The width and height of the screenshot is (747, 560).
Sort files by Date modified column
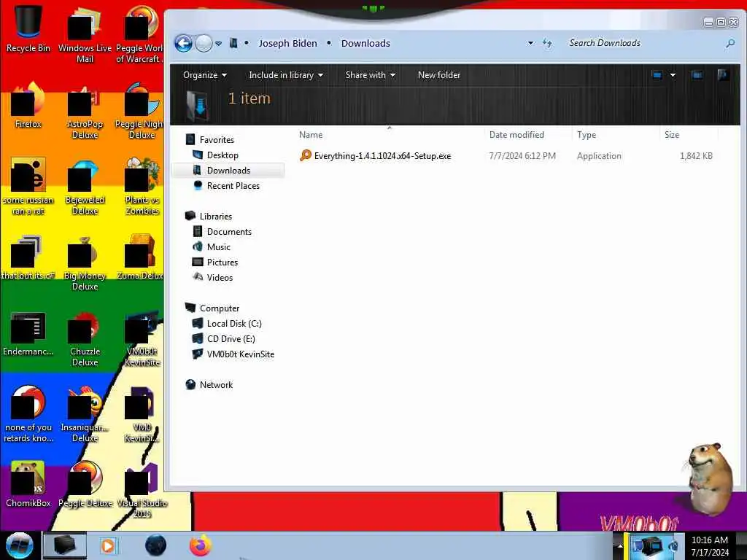click(528, 135)
